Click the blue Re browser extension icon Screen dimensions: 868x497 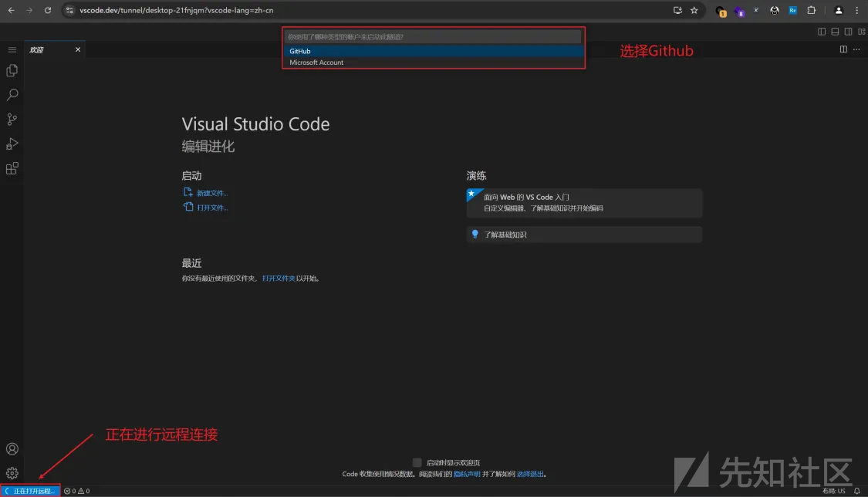(792, 10)
